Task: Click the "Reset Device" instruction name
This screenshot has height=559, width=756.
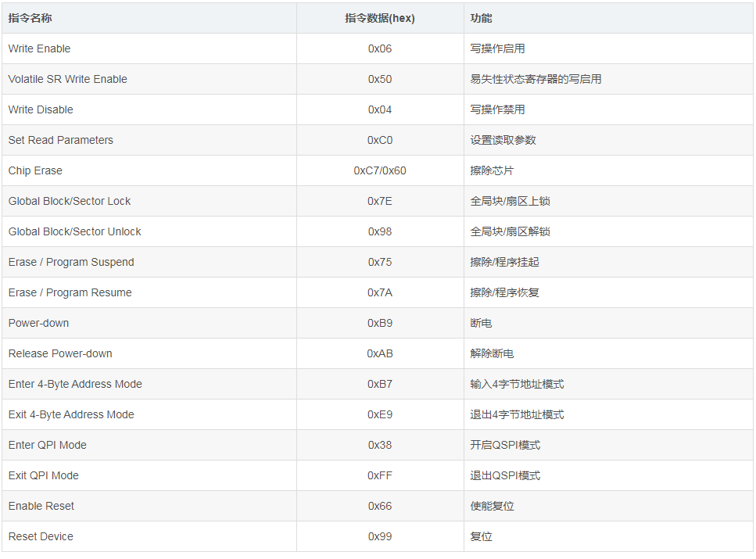Action: tap(41, 536)
